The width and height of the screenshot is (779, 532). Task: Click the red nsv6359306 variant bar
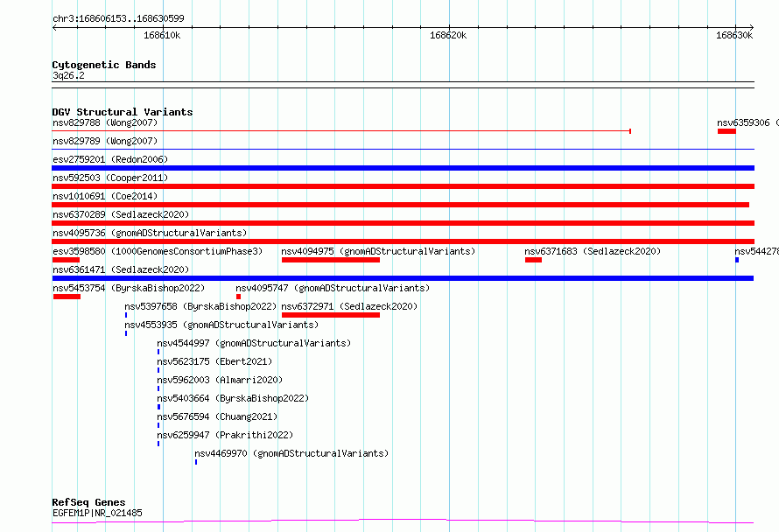[726, 131]
